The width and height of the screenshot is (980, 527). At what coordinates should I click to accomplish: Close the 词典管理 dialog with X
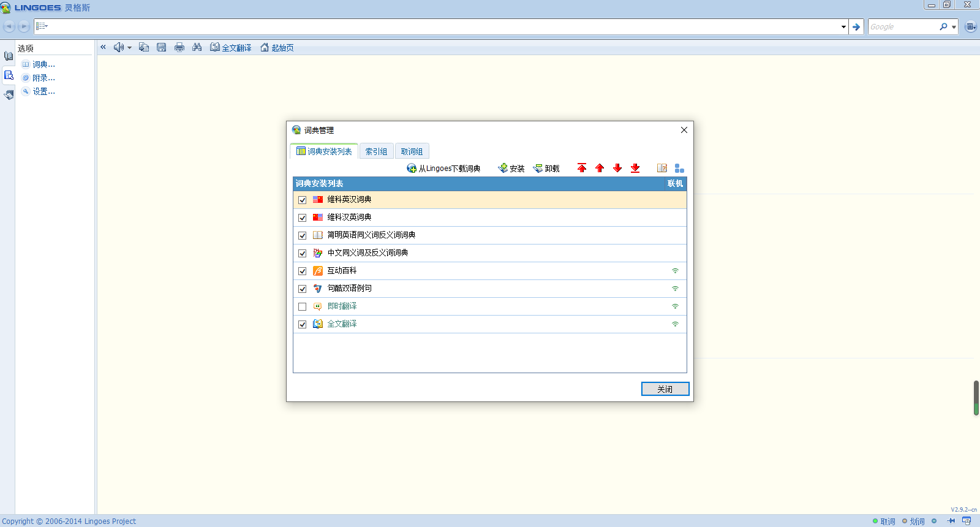pos(684,130)
